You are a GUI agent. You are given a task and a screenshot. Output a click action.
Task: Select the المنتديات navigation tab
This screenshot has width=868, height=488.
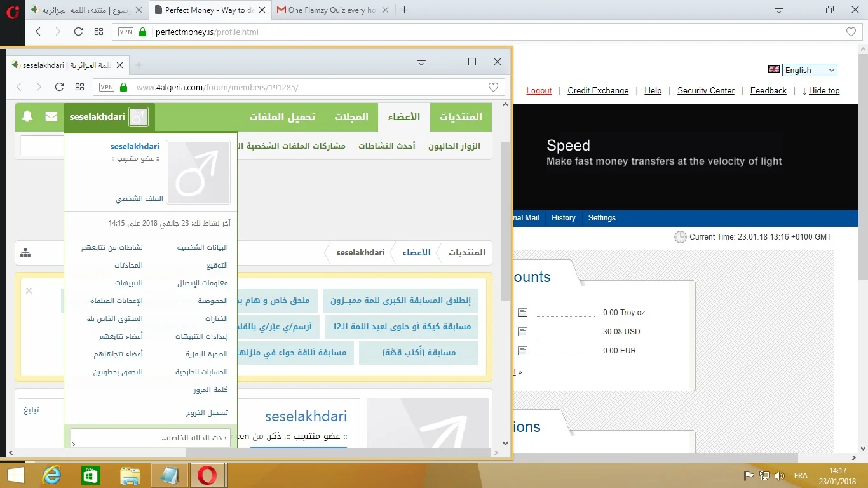point(461,117)
